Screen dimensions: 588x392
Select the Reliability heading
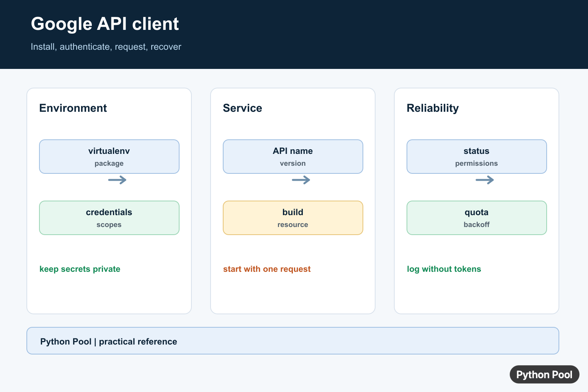coord(433,108)
